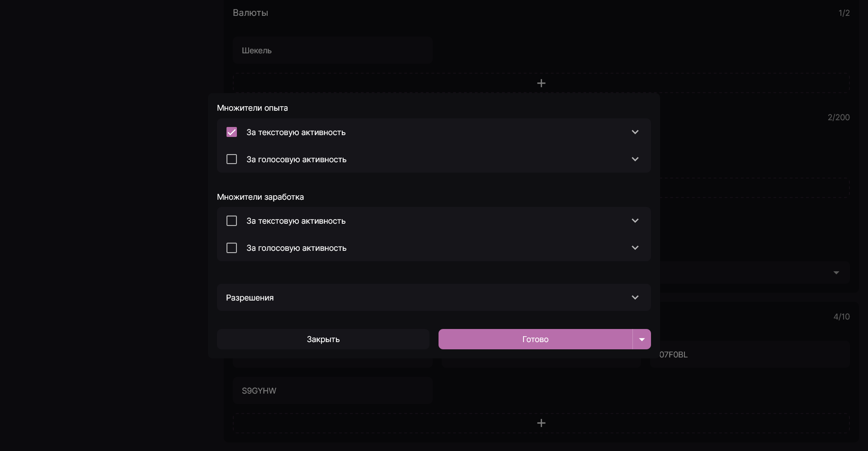Expand За текстовую активность experience multiplier settings
Viewport: 868px width, 451px height.
click(x=635, y=132)
